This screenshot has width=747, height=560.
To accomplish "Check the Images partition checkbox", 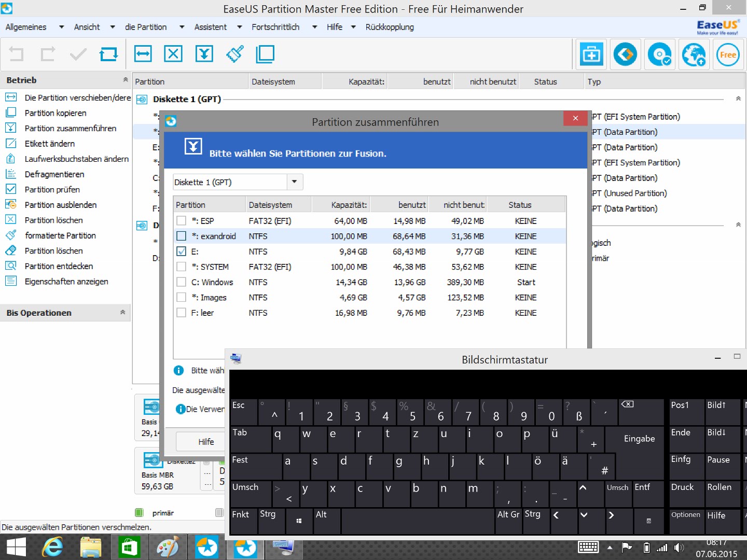I will 181,297.
